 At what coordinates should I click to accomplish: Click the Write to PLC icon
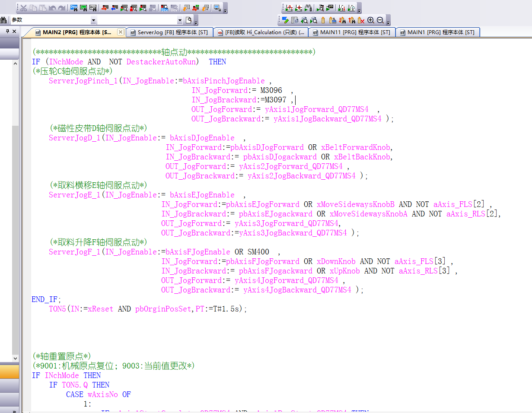tap(105, 8)
